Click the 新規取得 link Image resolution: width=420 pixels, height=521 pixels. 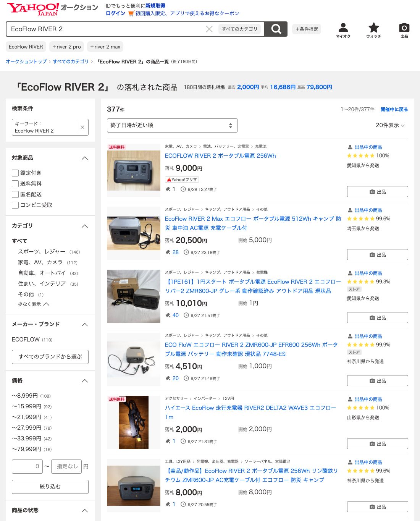[x=155, y=6]
